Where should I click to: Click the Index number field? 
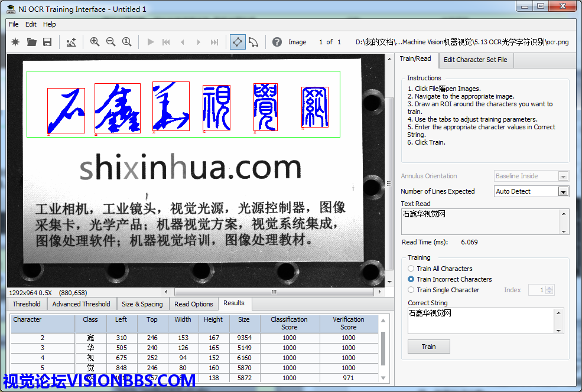point(537,290)
